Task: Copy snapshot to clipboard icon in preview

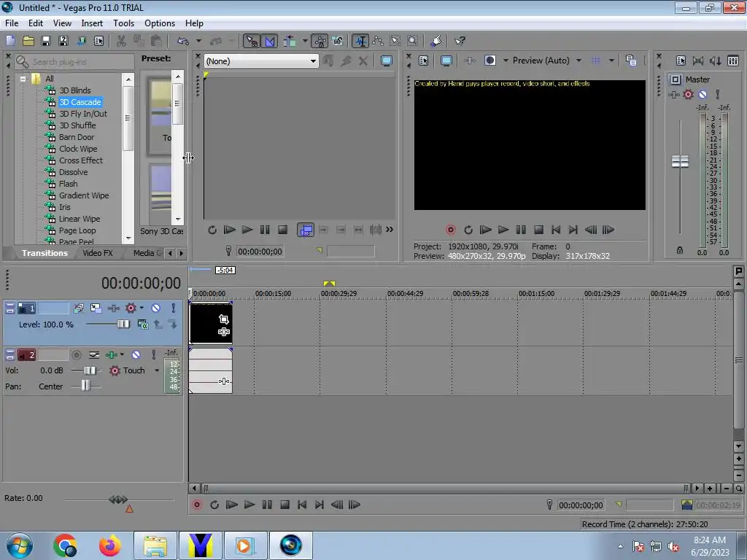Action: pos(631,61)
